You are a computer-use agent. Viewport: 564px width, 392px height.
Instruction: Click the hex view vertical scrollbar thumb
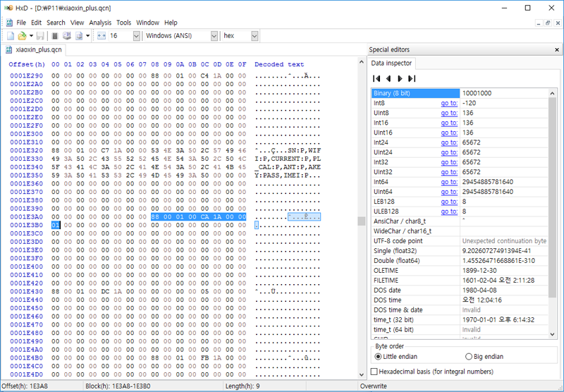coord(362,221)
